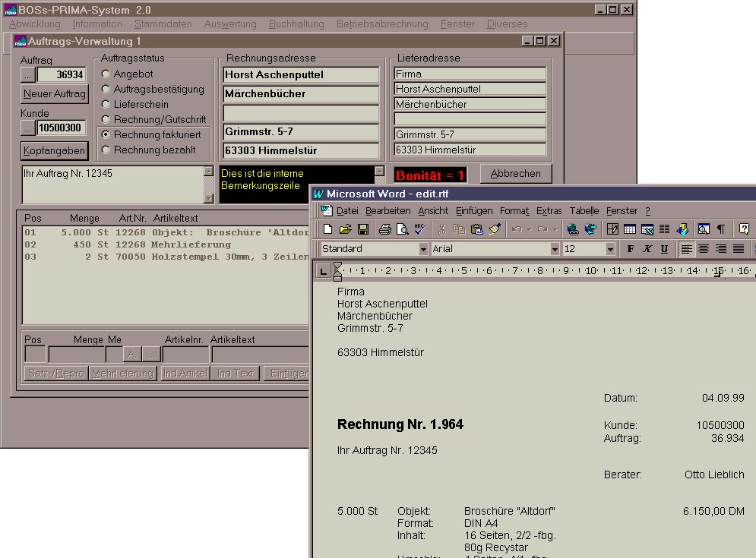Click the Kunde number input field
Screen dimensions: 756x558
[62, 128]
